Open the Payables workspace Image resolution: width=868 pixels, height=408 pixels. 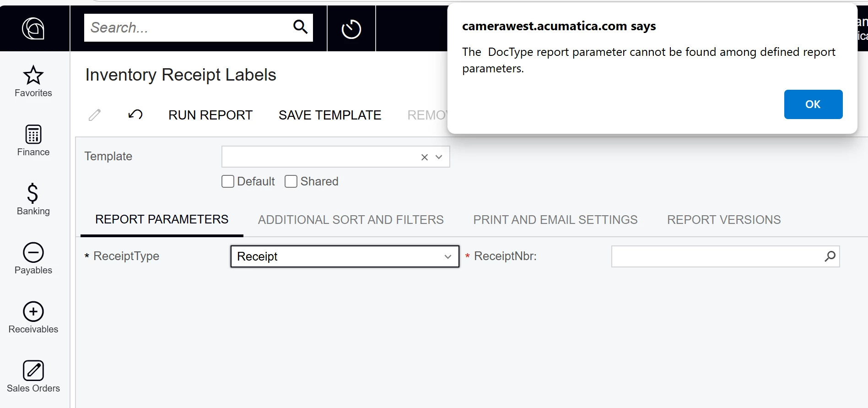33,259
